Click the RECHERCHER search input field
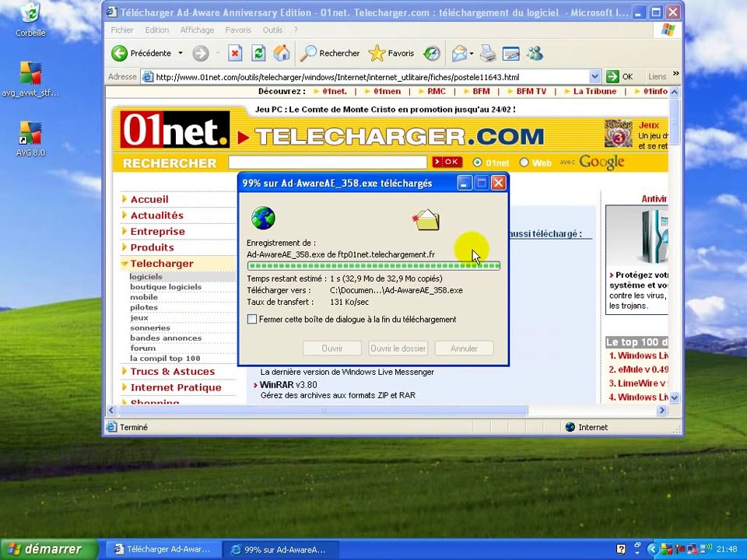 [328, 162]
